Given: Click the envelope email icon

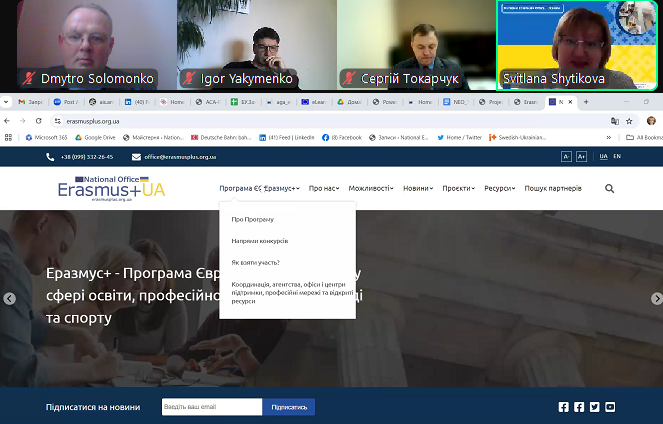Looking at the screenshot, I should [136, 157].
